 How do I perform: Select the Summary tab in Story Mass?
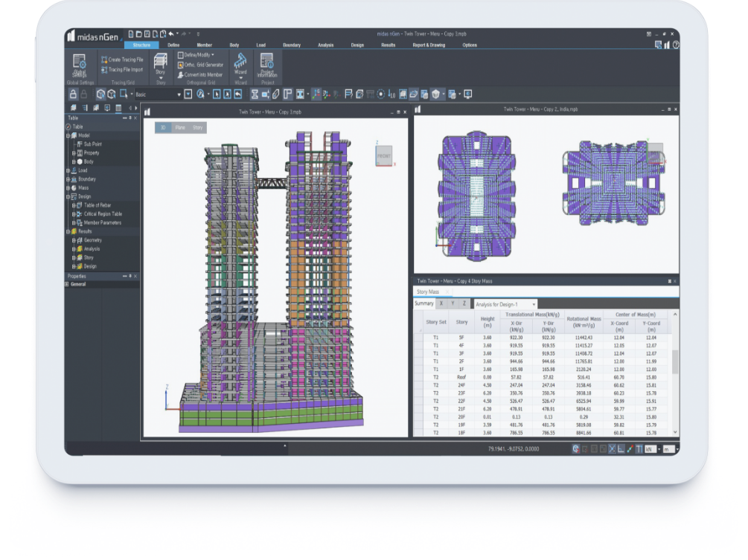(424, 303)
